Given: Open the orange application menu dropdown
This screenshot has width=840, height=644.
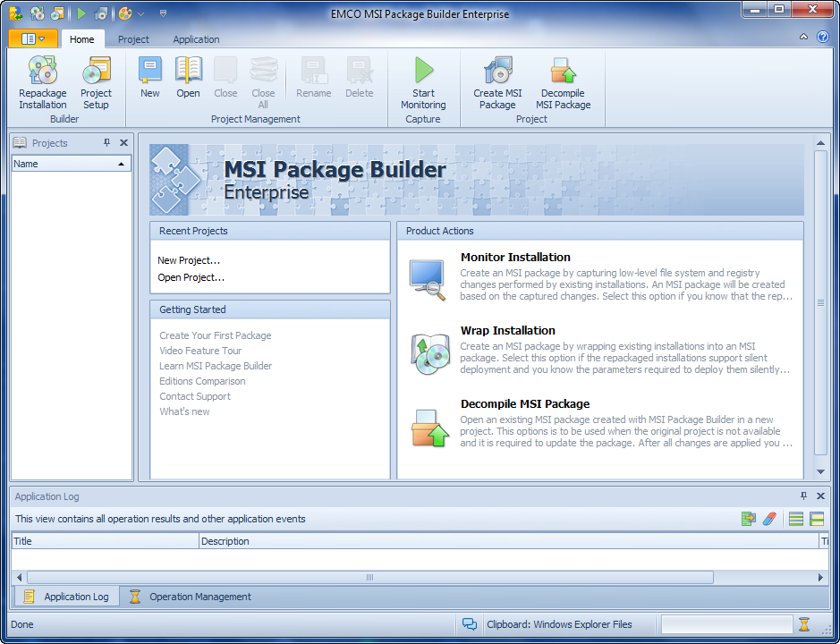Looking at the screenshot, I should click(x=33, y=38).
